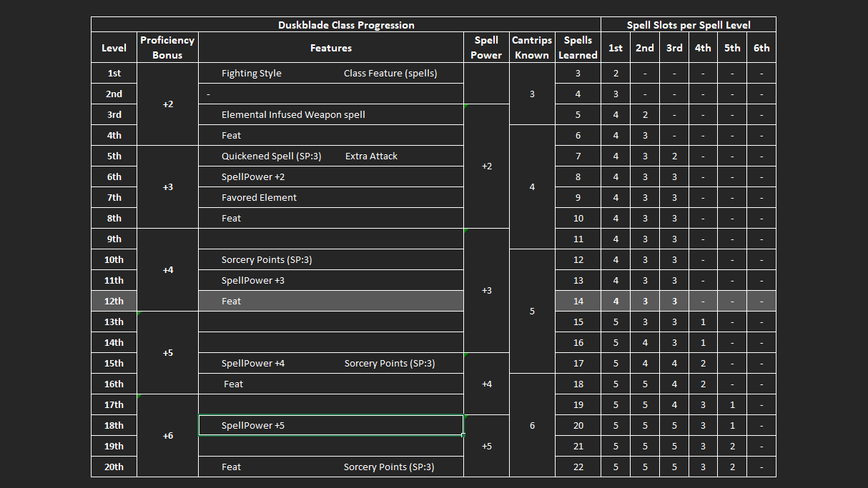Viewport: 868px width, 488px height.
Task: Click the Spell Power column header
Action: pos(486,48)
